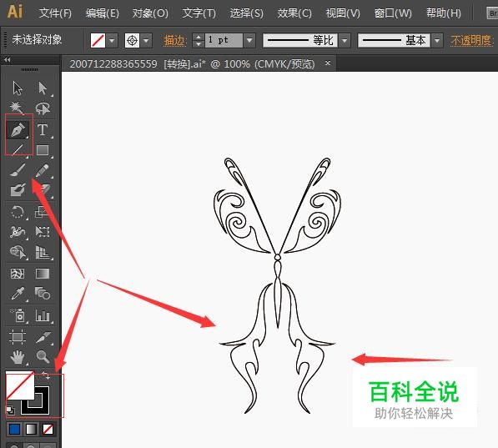Select the Type tool
This screenshot has height=448, width=498.
[x=43, y=129]
